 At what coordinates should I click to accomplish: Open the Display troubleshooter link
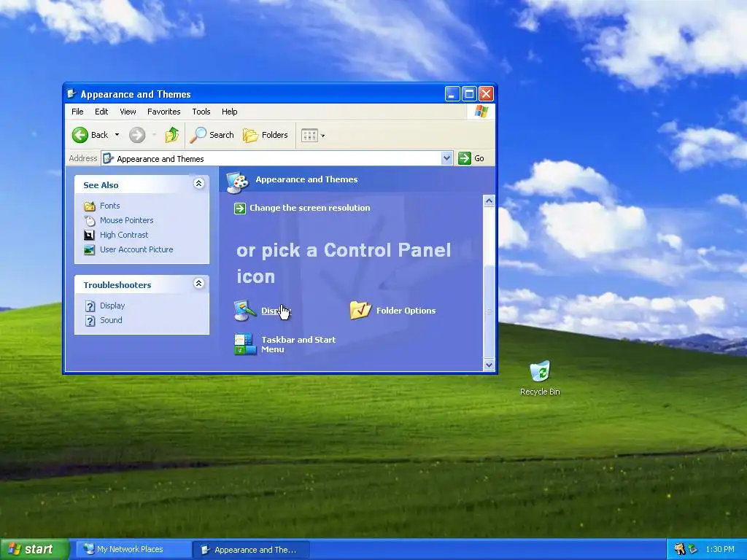(112, 306)
